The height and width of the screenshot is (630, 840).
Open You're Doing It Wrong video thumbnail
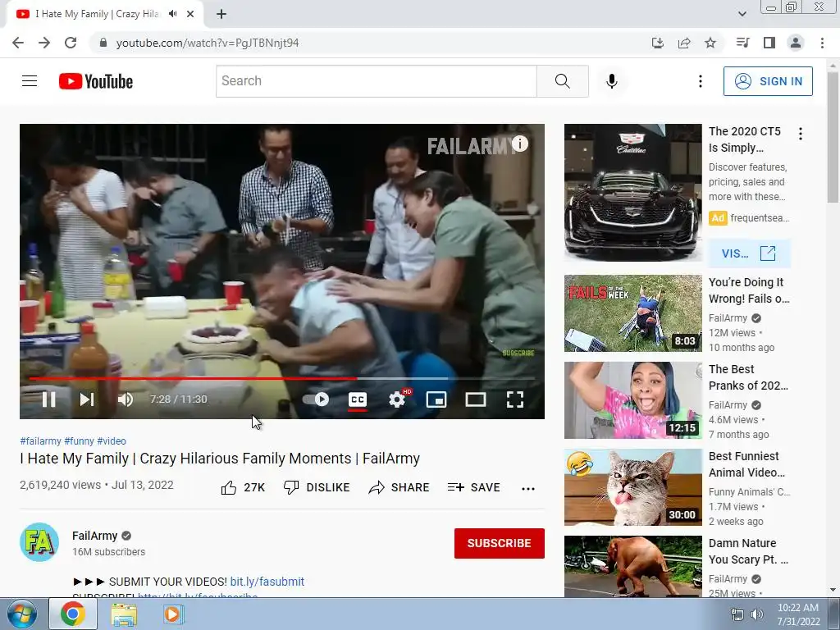pos(632,313)
